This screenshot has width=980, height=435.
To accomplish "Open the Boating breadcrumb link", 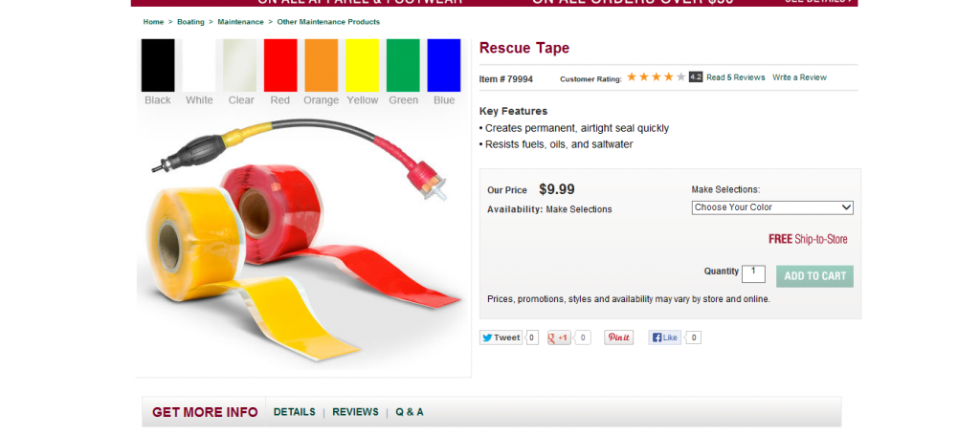I will pyautogui.click(x=190, y=22).
